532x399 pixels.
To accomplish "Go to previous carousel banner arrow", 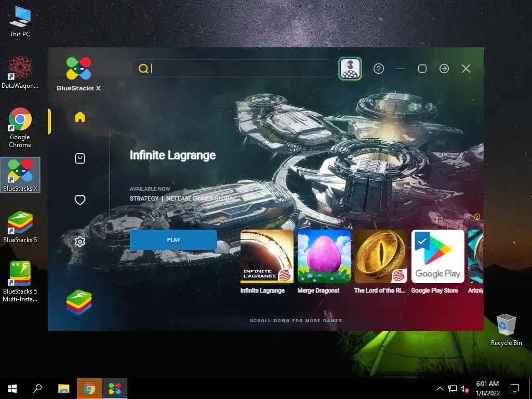I will point(467,217).
